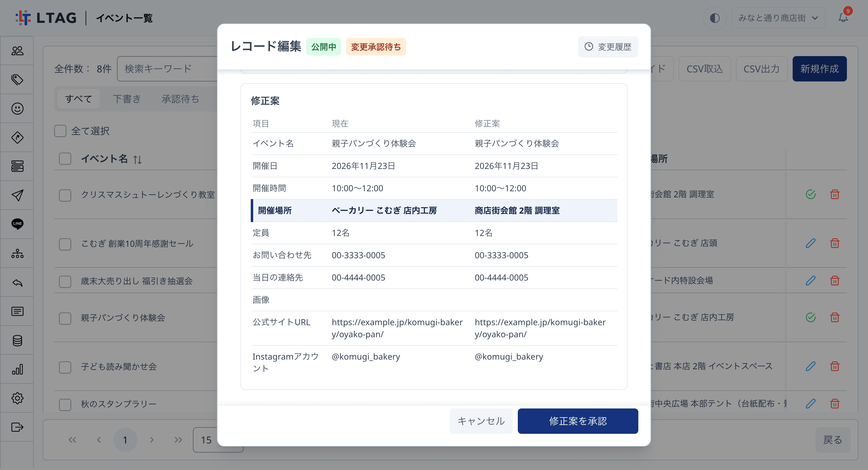Sort by イベント名 column arrows

point(137,159)
